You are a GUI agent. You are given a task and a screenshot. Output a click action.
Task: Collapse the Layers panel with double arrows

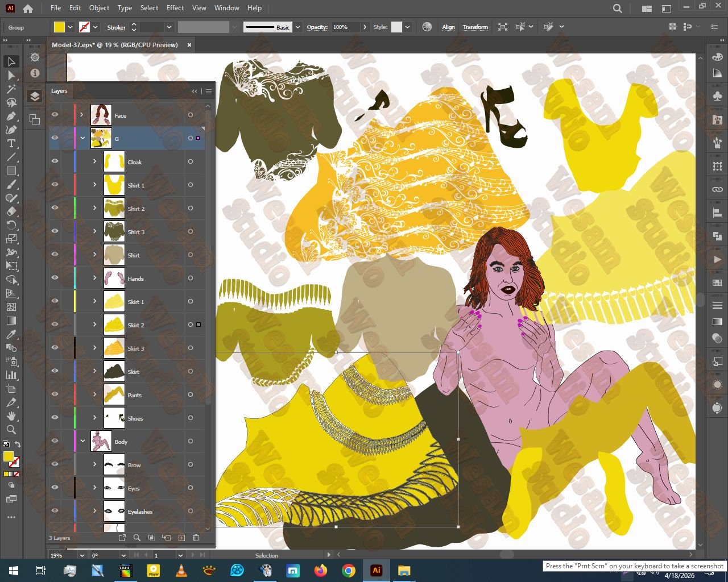coord(195,91)
